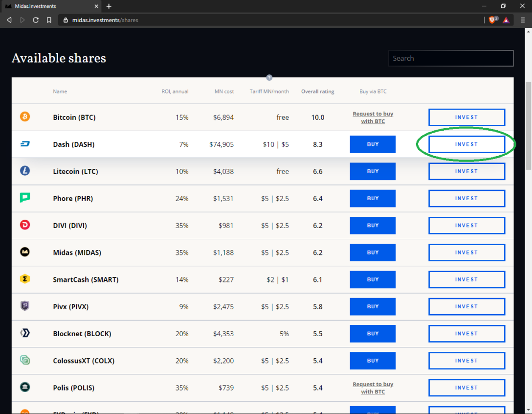Screen dimensions: 532x414
Task: Request to buy Polis with BTC
Action: click(x=373, y=388)
